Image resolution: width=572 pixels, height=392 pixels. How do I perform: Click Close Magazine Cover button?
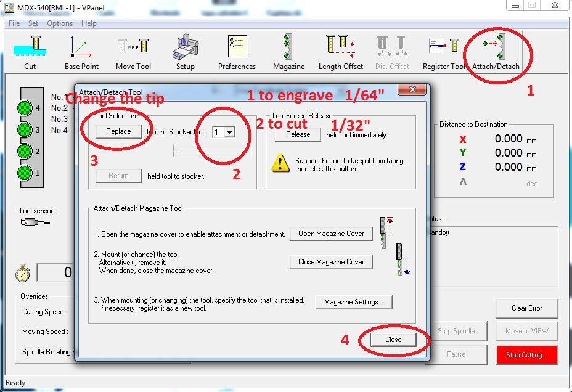click(x=331, y=262)
